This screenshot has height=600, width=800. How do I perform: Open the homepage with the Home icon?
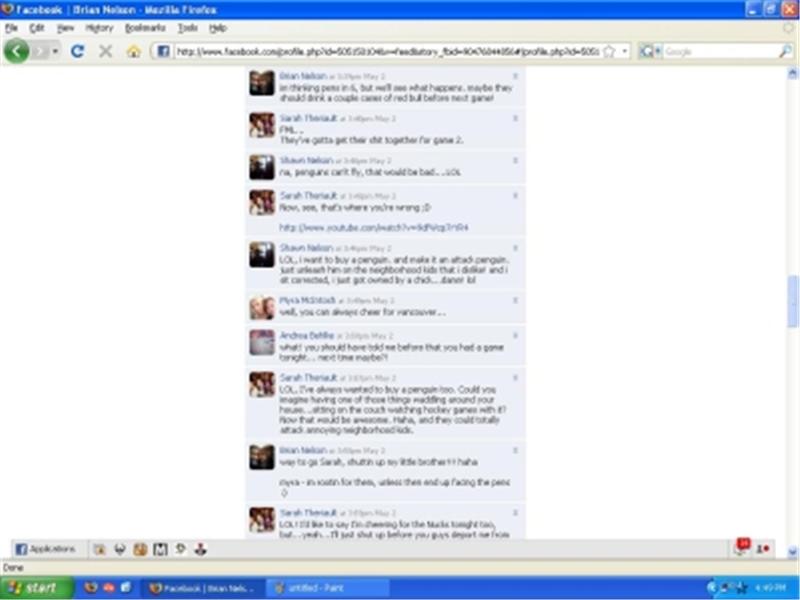(133, 49)
